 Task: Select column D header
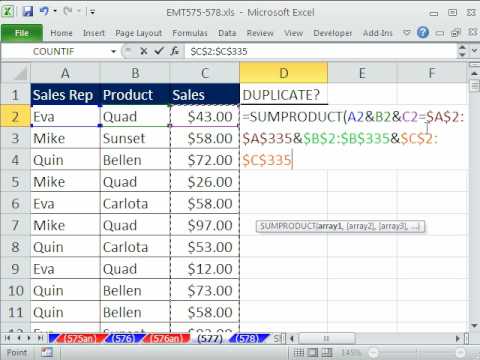point(284,73)
